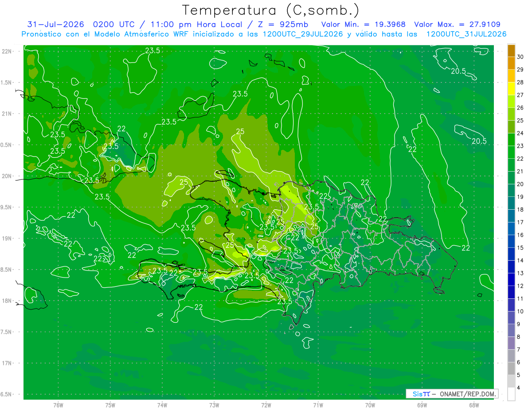Click the "72W" longitude axis label
The image size is (532, 411).
coord(266,405)
